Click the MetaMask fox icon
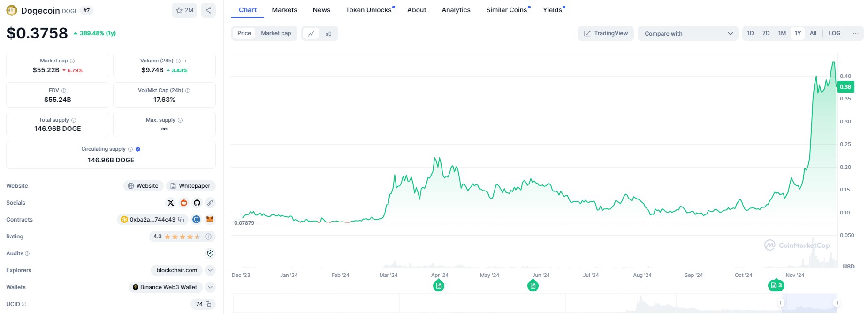The height and width of the screenshot is (314, 868). point(210,220)
